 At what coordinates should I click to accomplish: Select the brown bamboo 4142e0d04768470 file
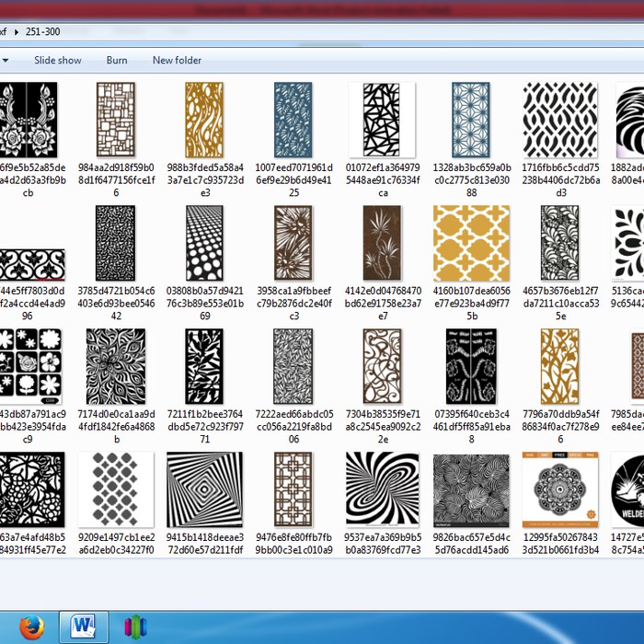point(382,243)
